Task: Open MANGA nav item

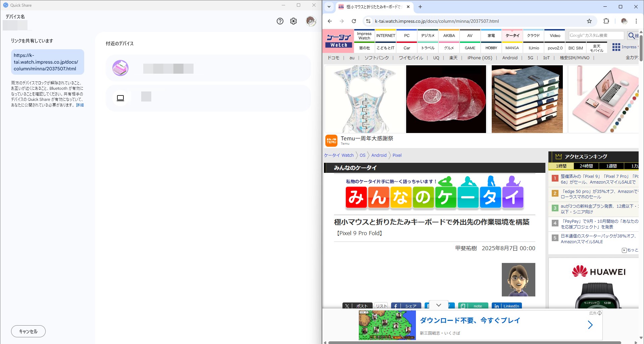Action: 512,48
